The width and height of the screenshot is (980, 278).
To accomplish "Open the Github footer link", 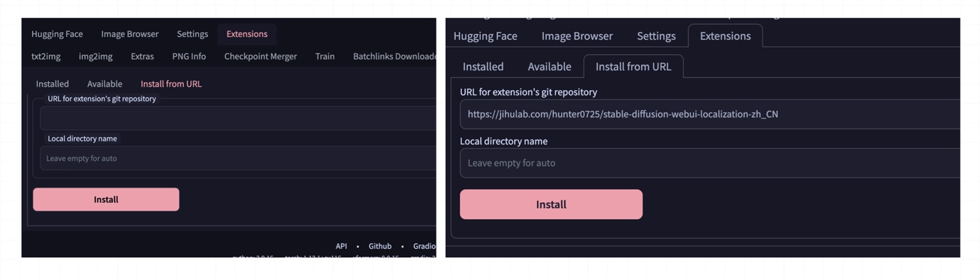I will tap(380, 246).
